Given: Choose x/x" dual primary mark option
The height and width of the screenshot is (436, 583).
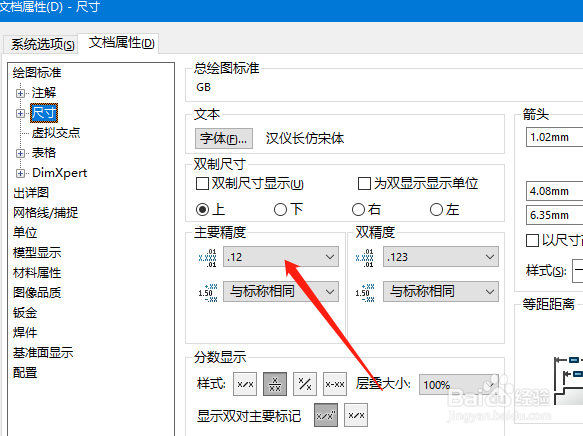Looking at the screenshot, I should tap(326, 415).
